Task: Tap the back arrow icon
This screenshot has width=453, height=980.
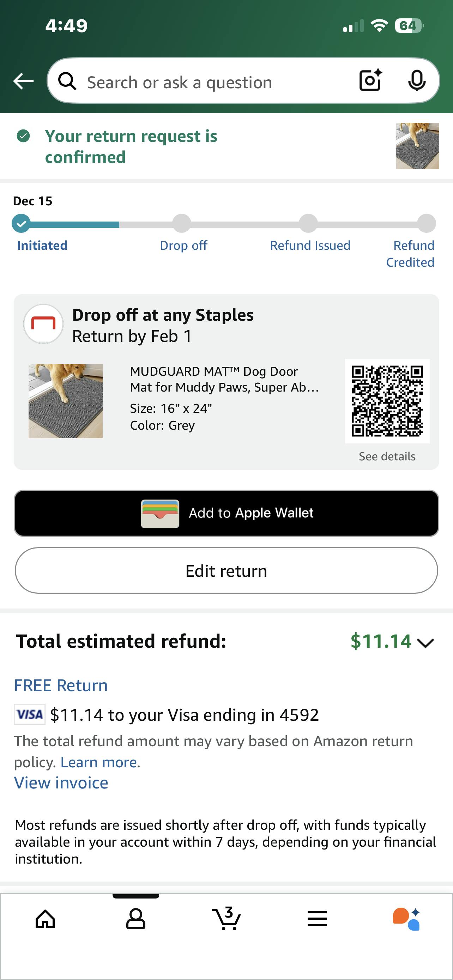Action: (24, 81)
